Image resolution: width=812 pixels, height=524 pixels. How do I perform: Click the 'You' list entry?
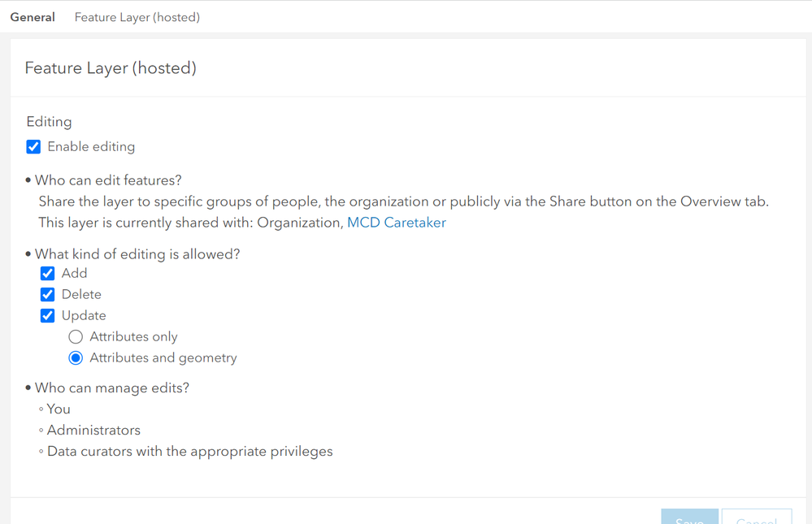point(59,409)
